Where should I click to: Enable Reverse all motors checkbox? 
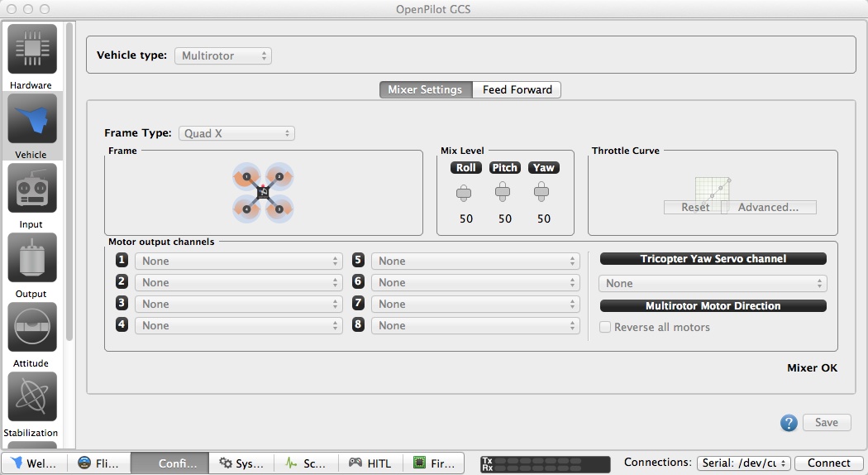click(605, 327)
